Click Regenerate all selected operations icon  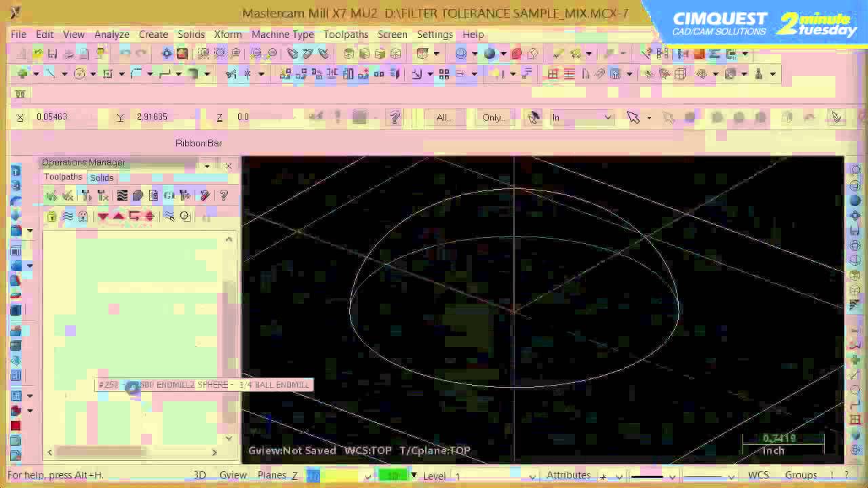86,196
